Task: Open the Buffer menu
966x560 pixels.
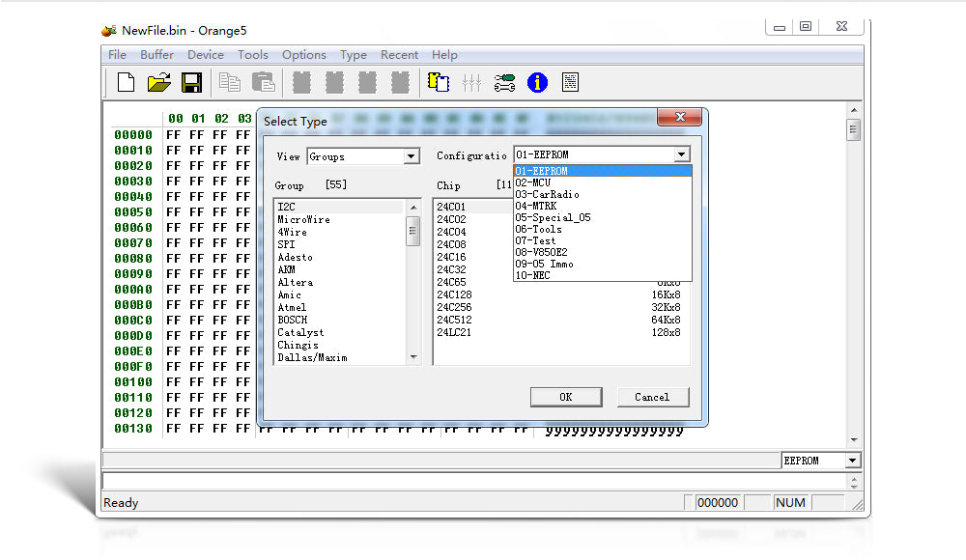Action: click(x=156, y=55)
